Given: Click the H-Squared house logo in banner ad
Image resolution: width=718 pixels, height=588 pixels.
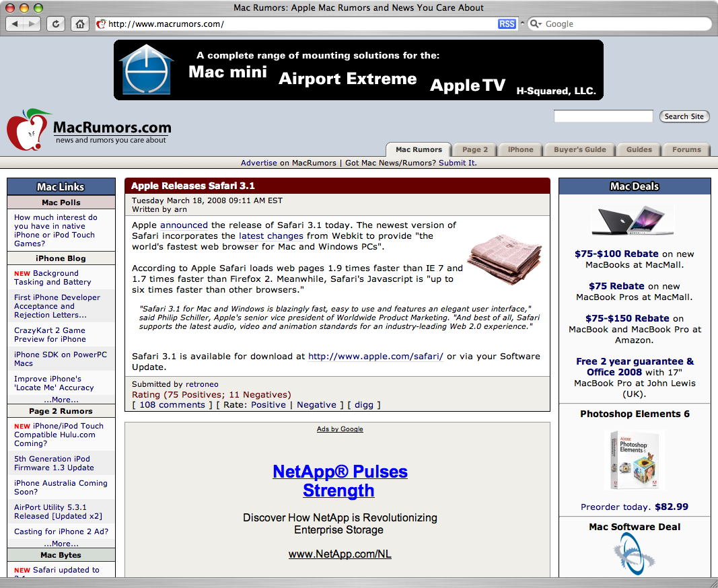Looking at the screenshot, I should click(146, 69).
